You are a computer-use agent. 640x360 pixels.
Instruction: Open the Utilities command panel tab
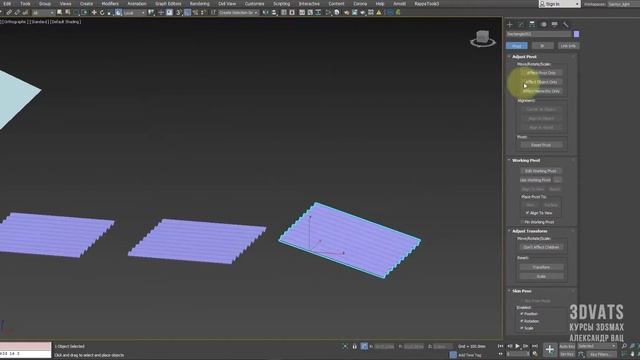point(565,24)
